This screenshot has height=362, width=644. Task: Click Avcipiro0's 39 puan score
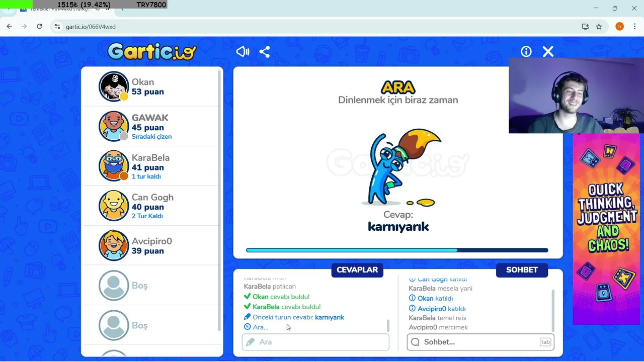pos(147,251)
